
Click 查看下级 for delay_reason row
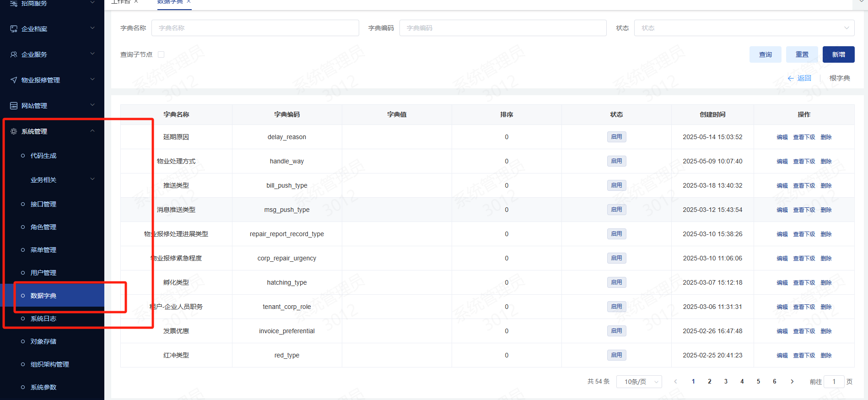(804, 137)
